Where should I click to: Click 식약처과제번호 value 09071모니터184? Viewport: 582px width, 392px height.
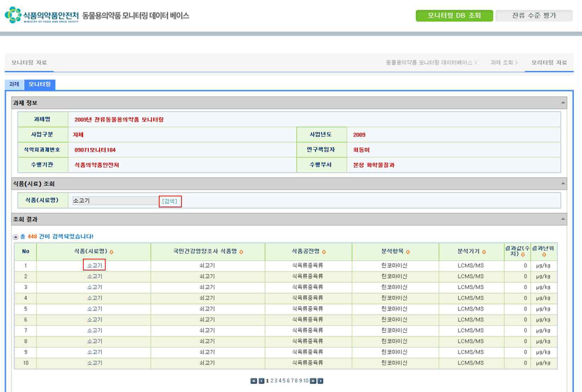pos(95,150)
